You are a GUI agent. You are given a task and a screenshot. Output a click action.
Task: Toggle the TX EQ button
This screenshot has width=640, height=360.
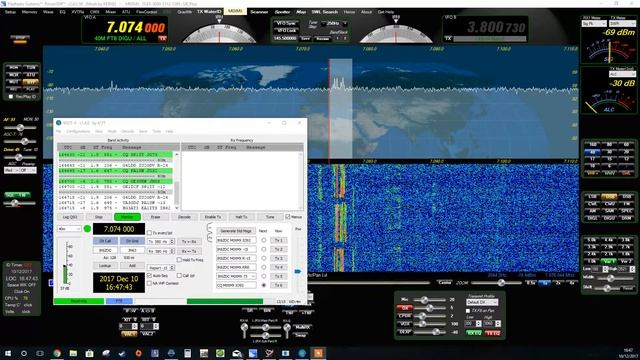click(493, 333)
